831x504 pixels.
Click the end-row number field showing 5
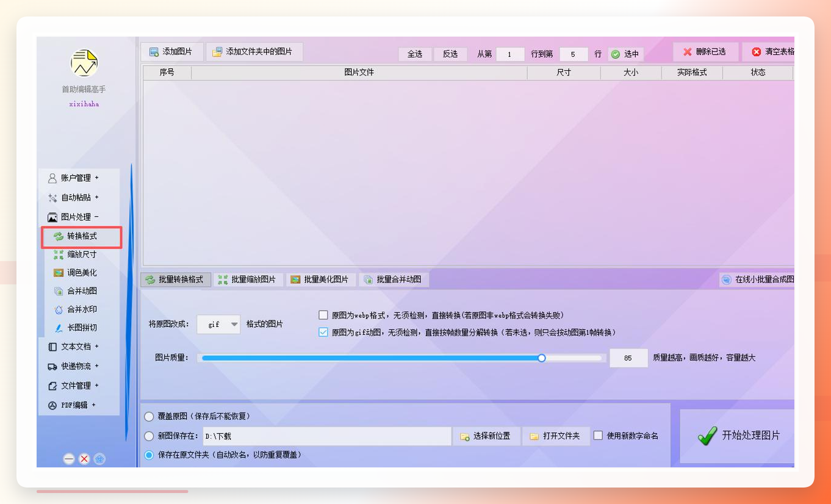click(x=574, y=54)
